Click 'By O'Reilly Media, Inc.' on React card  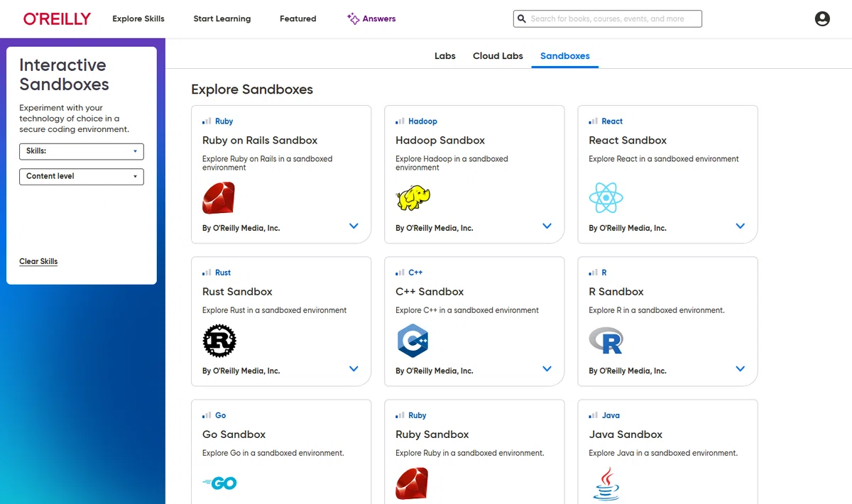coord(628,228)
